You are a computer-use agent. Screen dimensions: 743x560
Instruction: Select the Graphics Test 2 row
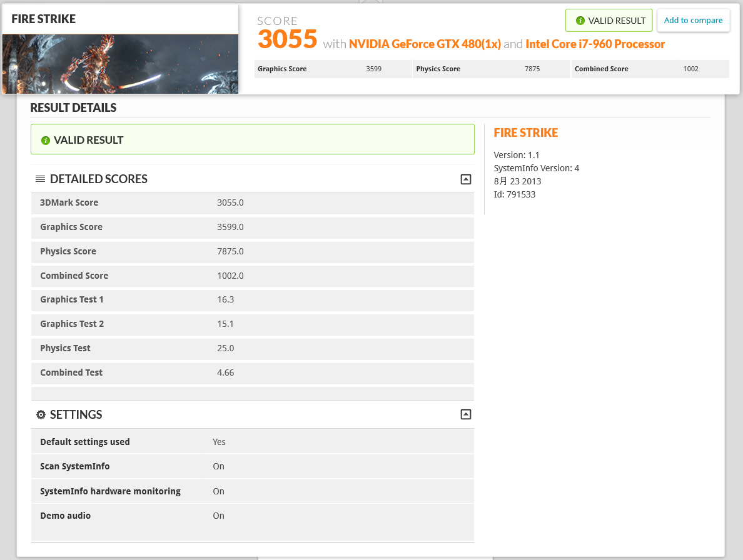pyautogui.click(x=253, y=325)
